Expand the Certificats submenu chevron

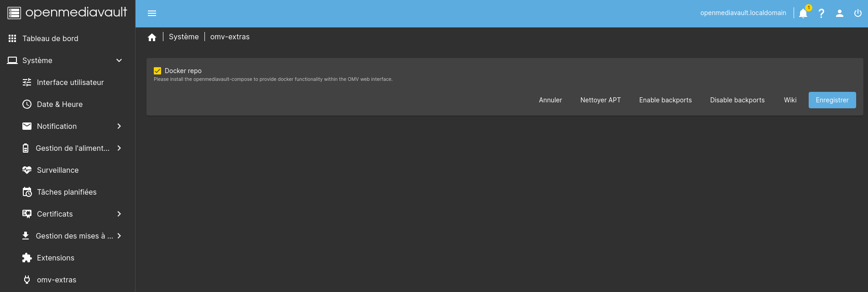119,214
